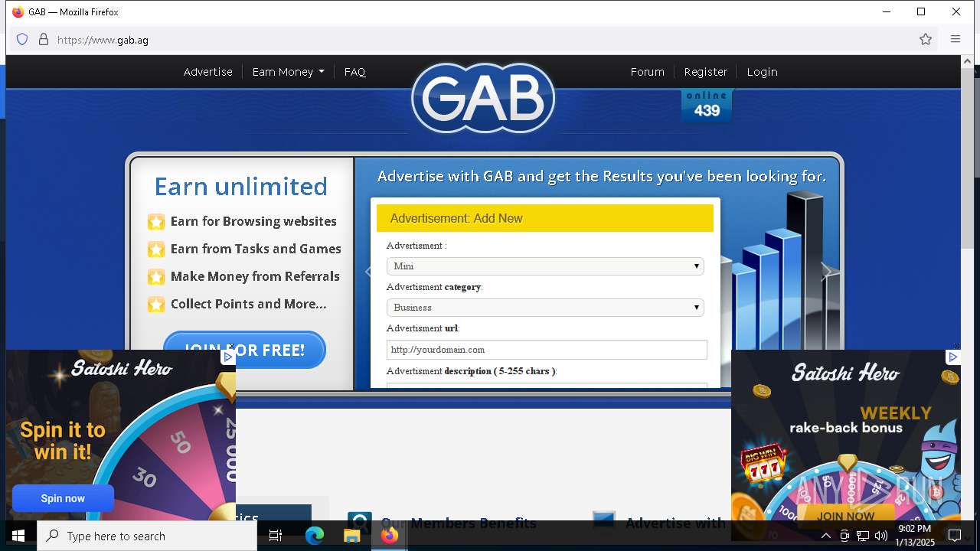This screenshot has height=551, width=980.
Task: Click star beside Earn from Tasks and Games
Action: 156,249
